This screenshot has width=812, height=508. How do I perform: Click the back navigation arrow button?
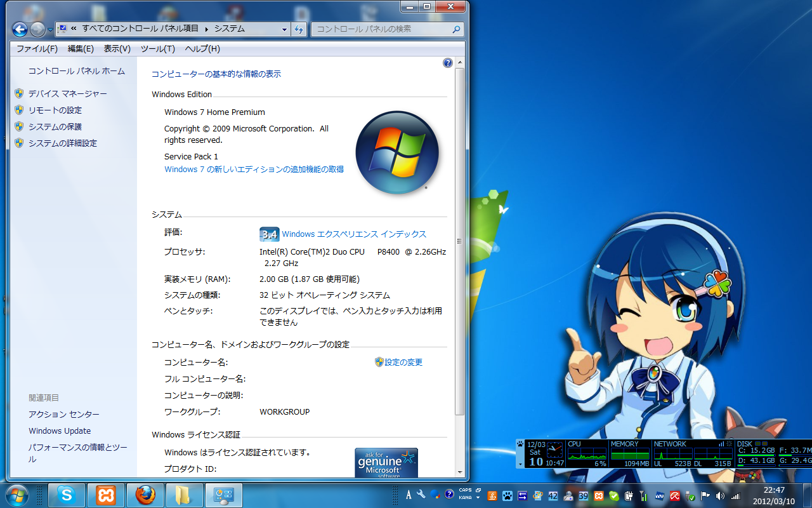20,29
